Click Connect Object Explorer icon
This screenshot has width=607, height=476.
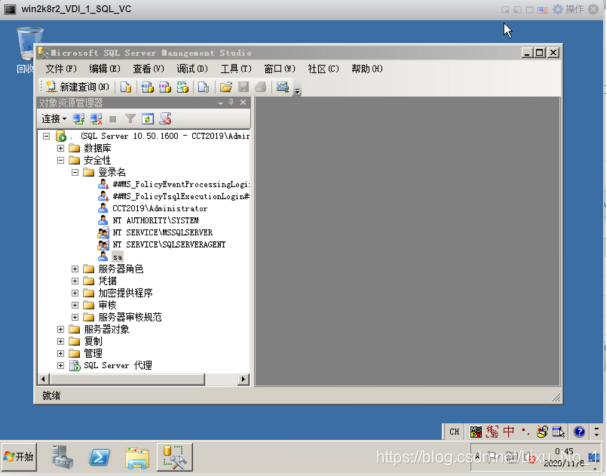79,119
